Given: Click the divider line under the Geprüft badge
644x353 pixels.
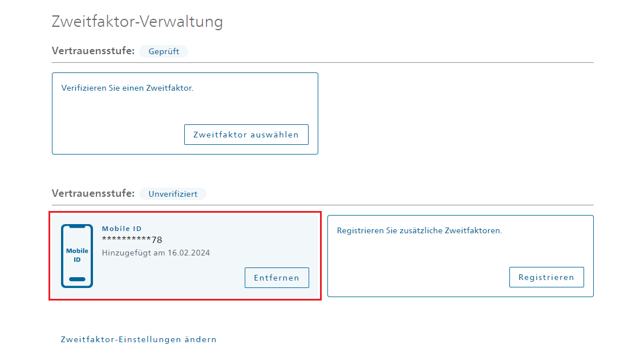Looking at the screenshot, I should point(322,63).
